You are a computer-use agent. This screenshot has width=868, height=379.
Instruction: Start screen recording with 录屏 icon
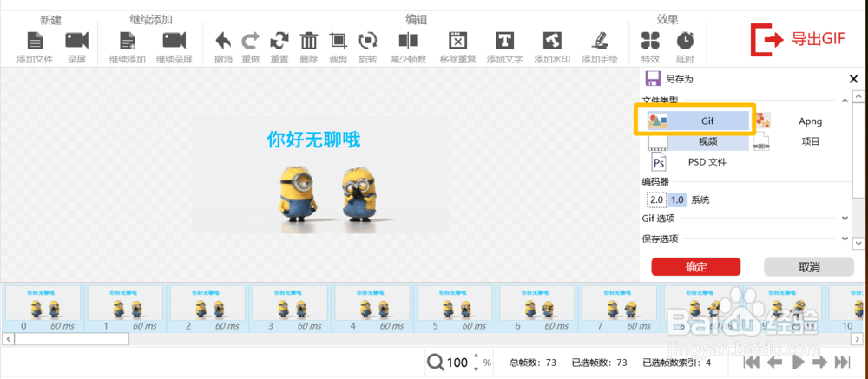77,41
